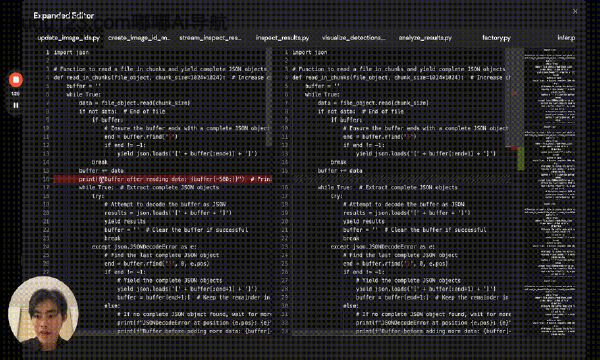Close the Expanded Editor with the X
600x360 pixels.
tap(575, 11)
